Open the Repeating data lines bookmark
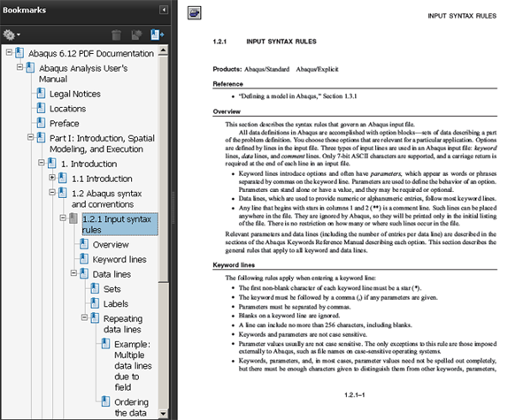 pyautogui.click(x=123, y=324)
